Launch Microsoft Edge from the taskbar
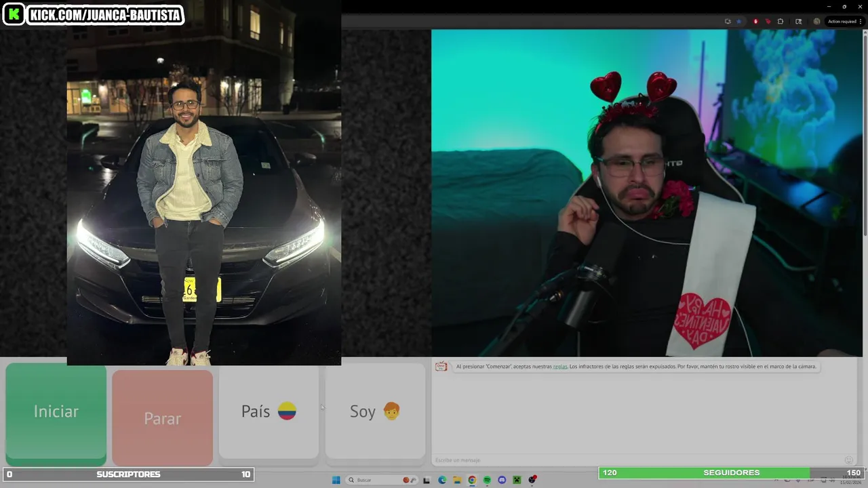This screenshot has height=488, width=868. 442,480
